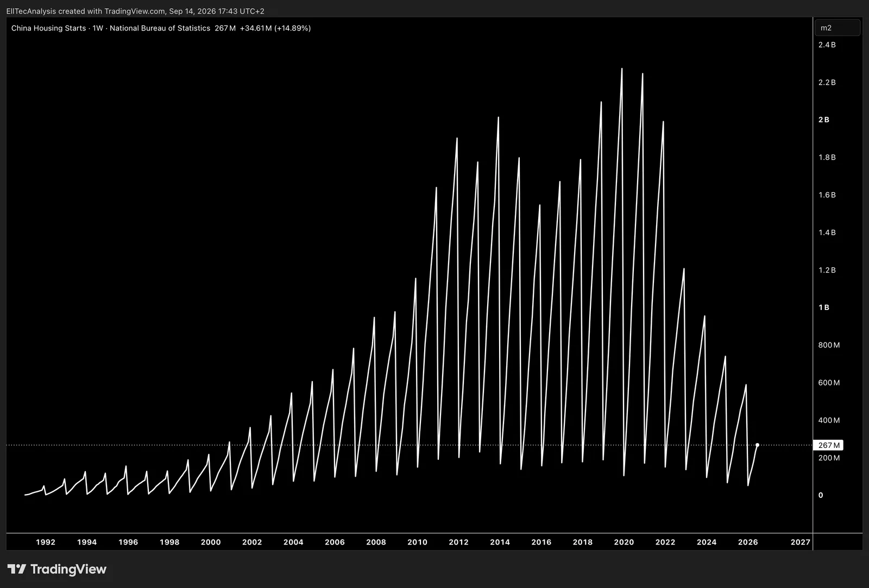This screenshot has width=869, height=588.
Task: Click the National Bureau of Statistics source text
Action: coord(160,28)
